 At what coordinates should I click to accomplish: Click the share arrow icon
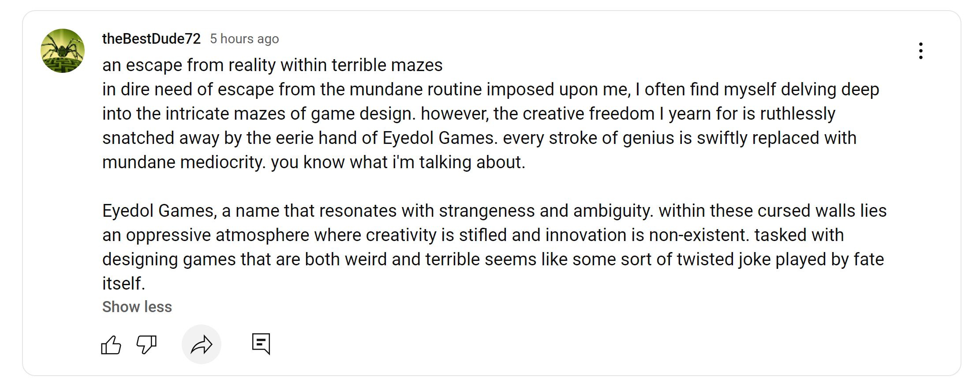(x=202, y=345)
